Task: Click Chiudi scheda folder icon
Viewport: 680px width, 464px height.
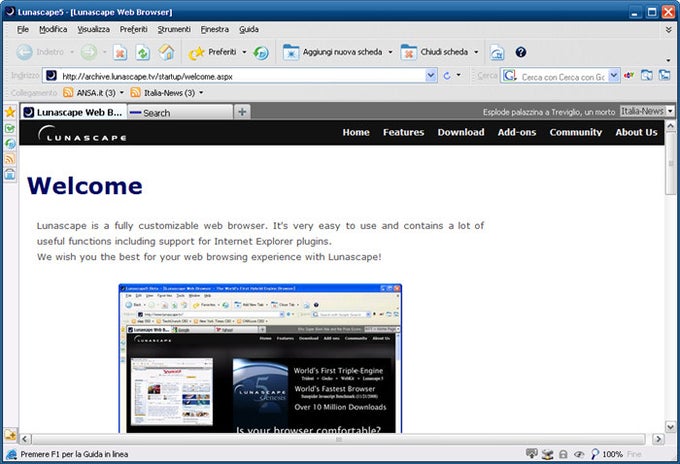Action: click(409, 52)
